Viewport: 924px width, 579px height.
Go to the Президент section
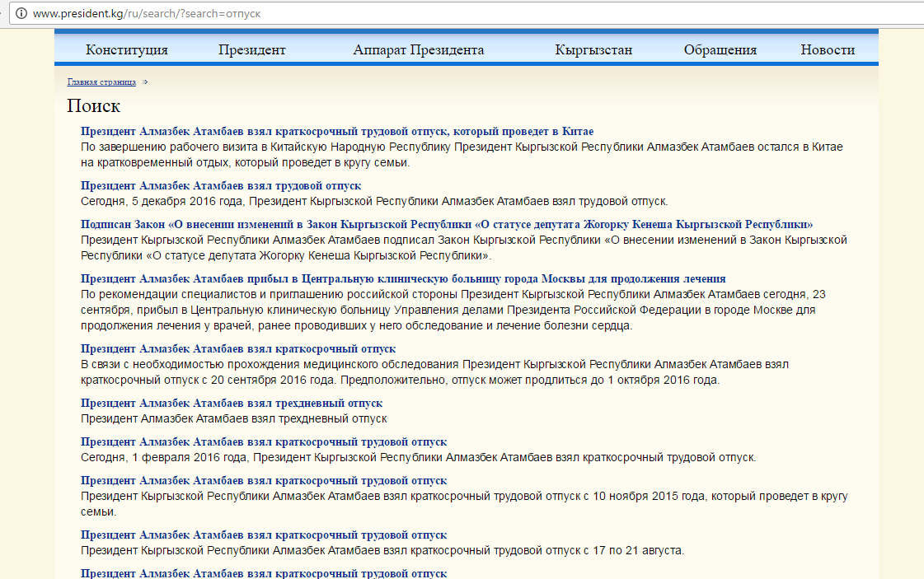(251, 49)
